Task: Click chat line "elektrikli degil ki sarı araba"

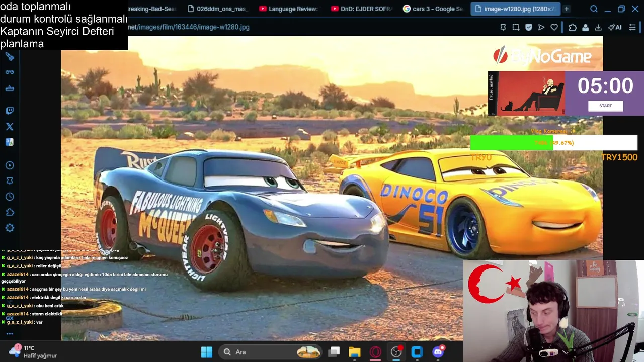Action: point(58,298)
